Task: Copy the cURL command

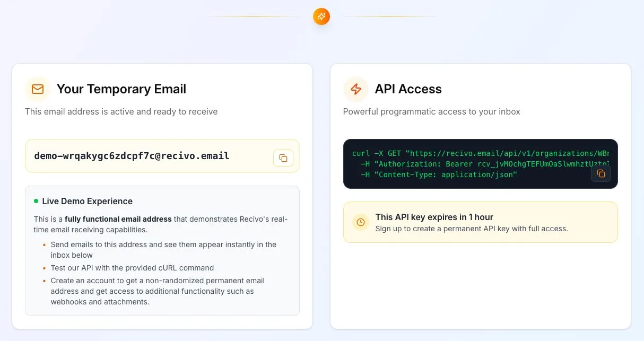Action: click(601, 173)
